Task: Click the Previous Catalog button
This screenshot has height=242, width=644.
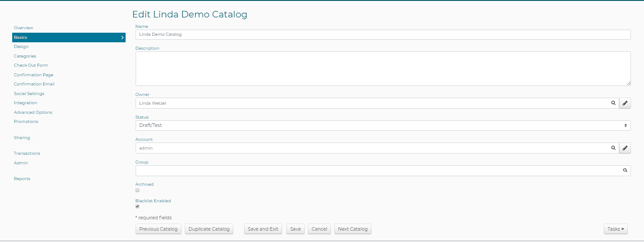Action: click(158, 229)
